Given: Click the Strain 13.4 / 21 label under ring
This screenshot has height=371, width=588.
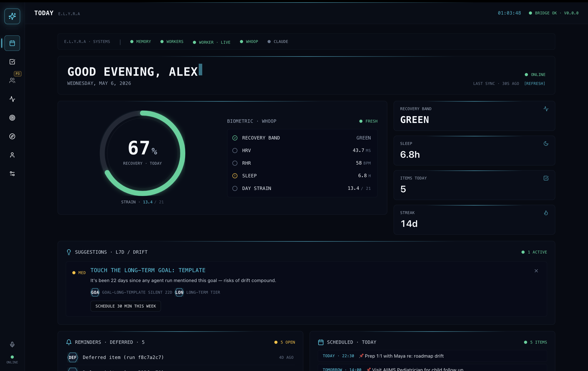Looking at the screenshot, I should click(143, 202).
